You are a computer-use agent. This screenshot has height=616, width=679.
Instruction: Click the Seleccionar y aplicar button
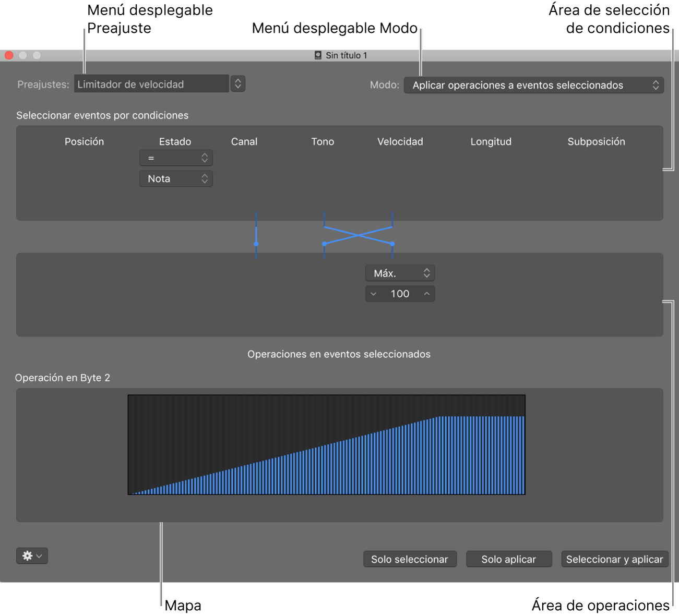(615, 559)
